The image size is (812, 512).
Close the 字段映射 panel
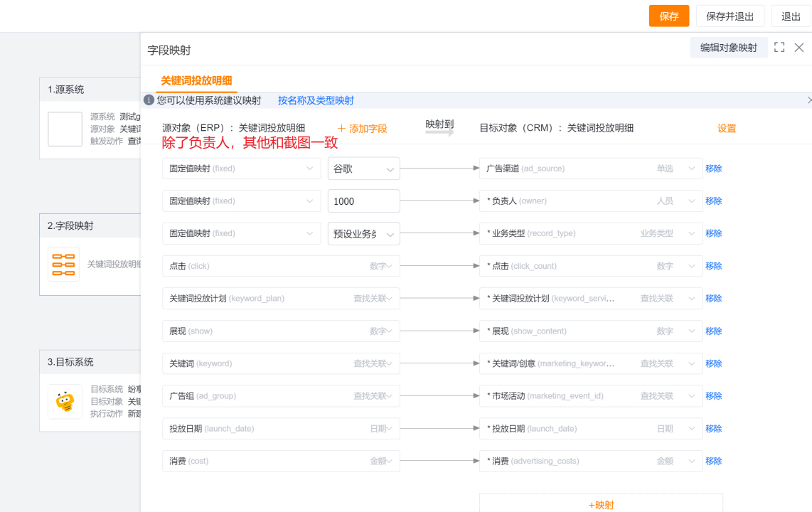click(x=799, y=48)
